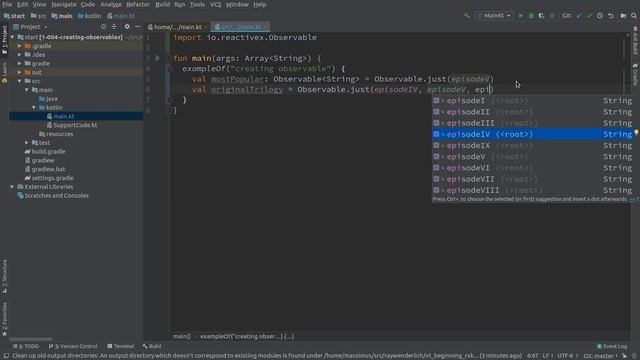
Task: Open the Favorites tool window stripe button
Action: click(x=4, y=319)
